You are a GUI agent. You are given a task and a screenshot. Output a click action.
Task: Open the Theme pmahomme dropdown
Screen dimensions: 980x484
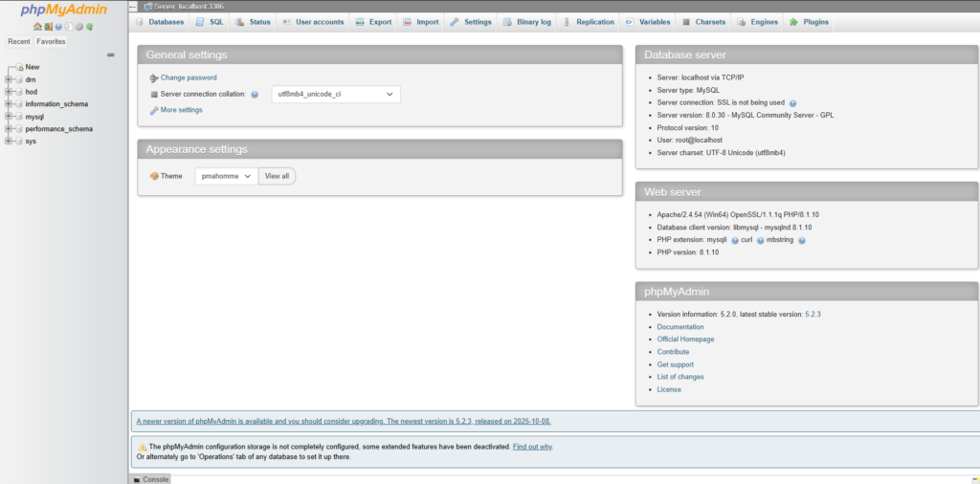[x=226, y=176]
